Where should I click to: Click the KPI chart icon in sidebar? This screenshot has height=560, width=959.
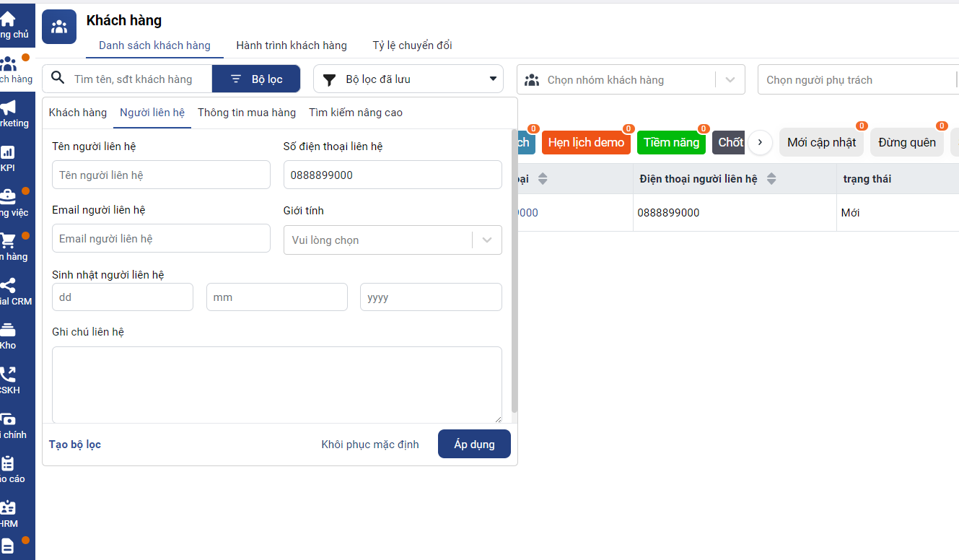(8, 153)
